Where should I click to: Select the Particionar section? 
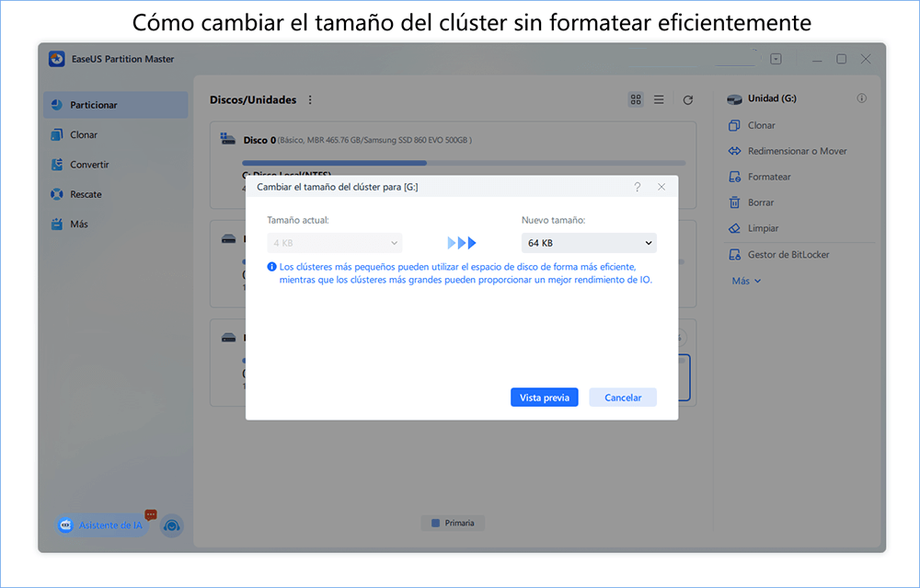click(96, 104)
